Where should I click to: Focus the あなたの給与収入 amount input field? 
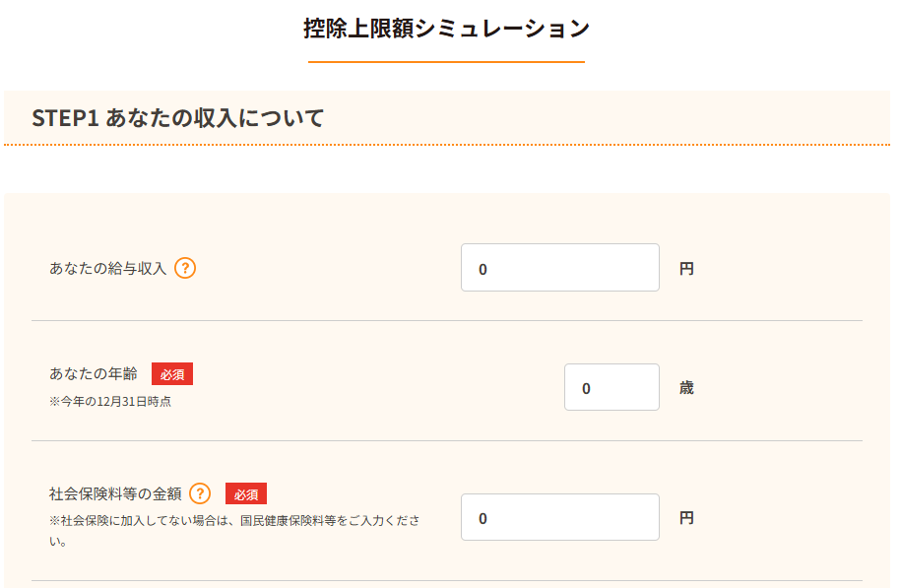pos(559,268)
